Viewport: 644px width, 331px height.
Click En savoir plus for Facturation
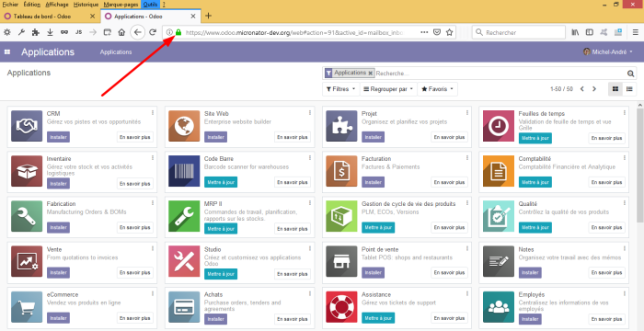449,182
